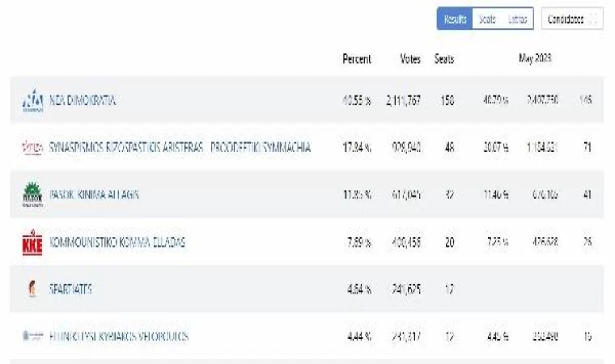
Task: Click the Votes column header
Action: coord(410,59)
